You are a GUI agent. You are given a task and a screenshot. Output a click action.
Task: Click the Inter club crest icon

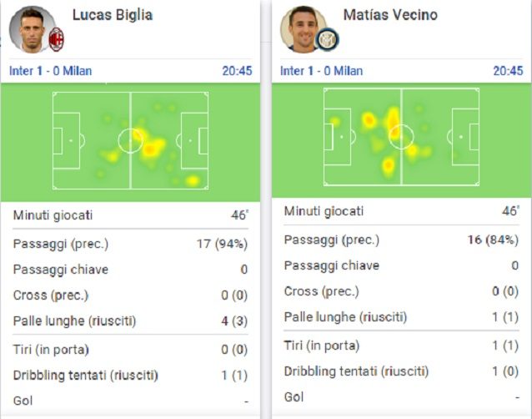tap(327, 39)
